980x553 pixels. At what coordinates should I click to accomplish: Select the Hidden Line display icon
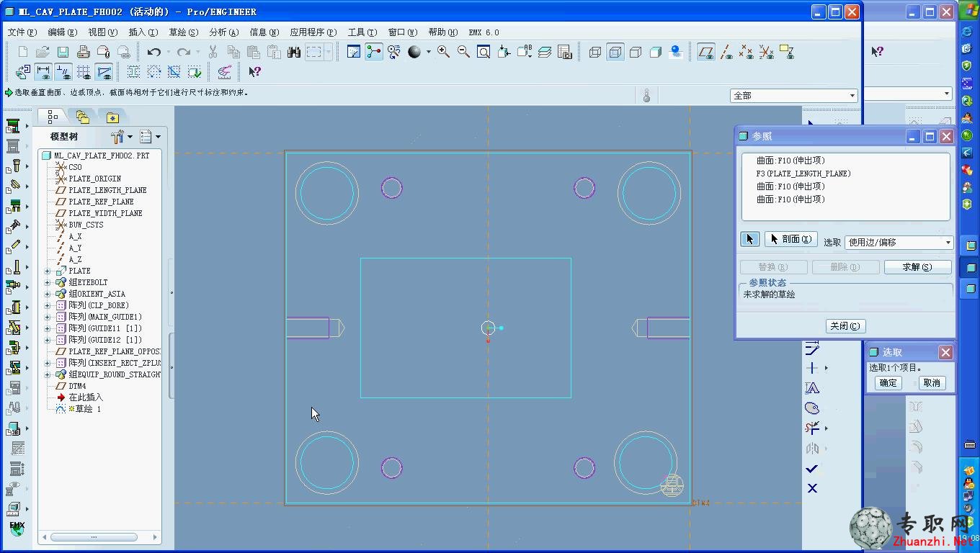615,52
